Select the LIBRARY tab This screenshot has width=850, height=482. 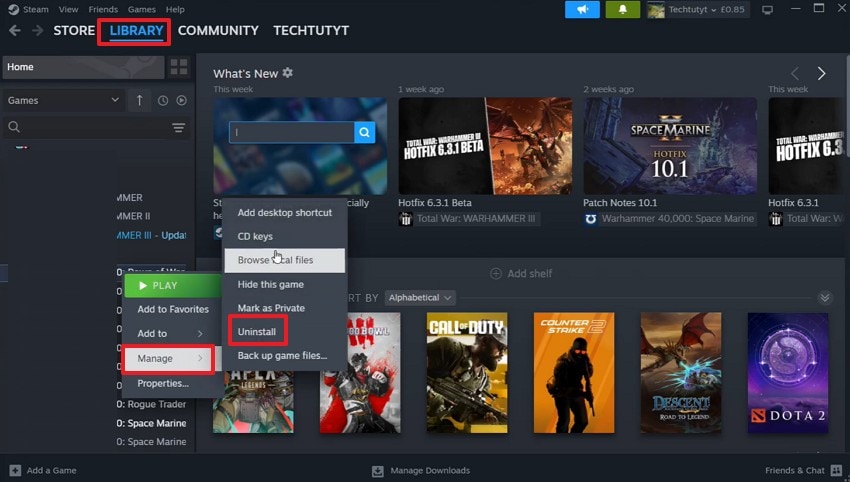coord(136,31)
